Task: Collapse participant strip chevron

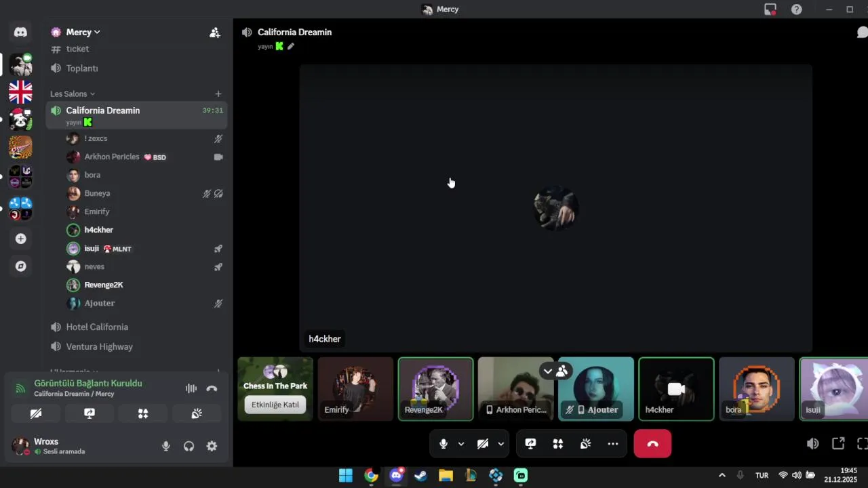Action: (x=548, y=371)
